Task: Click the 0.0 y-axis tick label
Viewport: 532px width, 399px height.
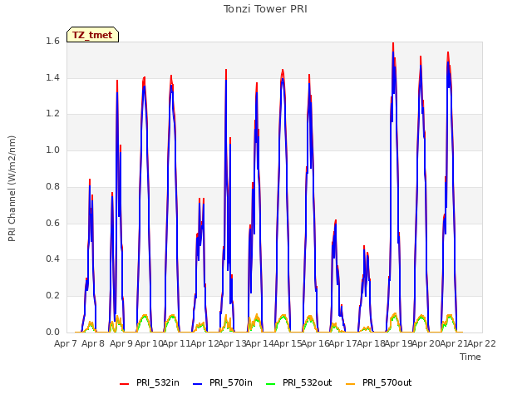Action: [52, 332]
